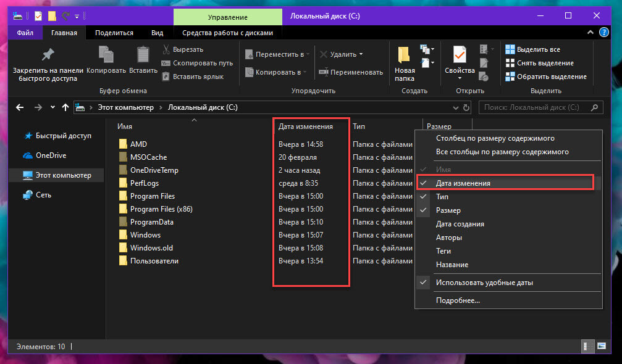Click Этот компьютер in address breadcrumb
The width and height of the screenshot is (622, 364).
[x=126, y=107]
